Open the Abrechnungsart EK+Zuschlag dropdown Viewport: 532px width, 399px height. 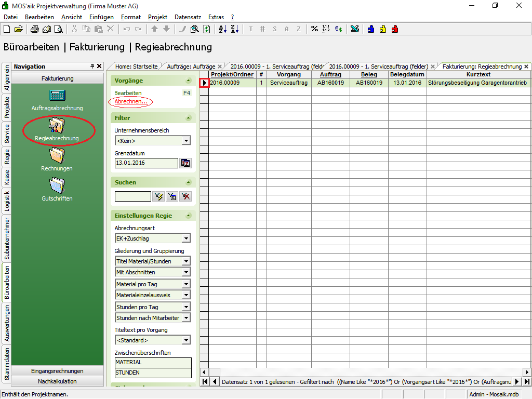[186, 238]
